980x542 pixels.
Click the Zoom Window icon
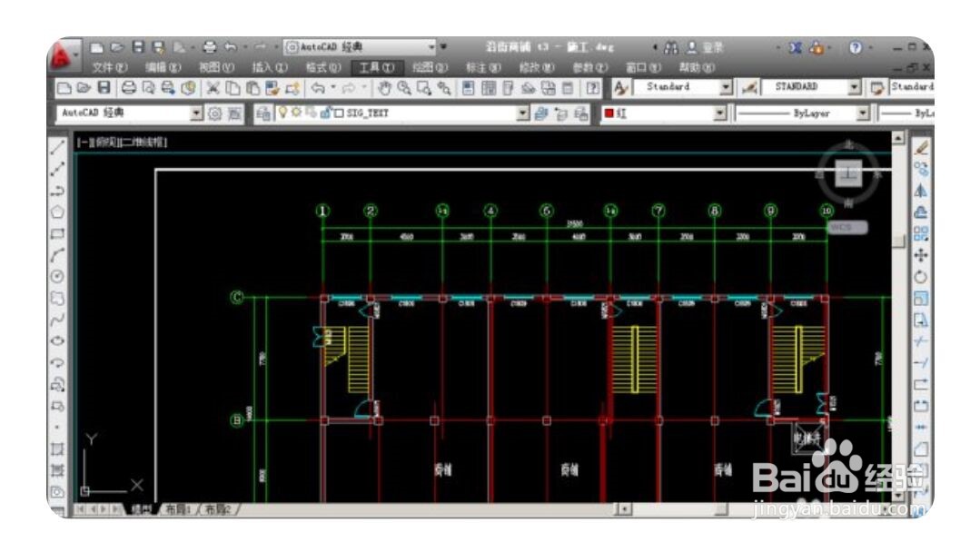pyautogui.click(x=424, y=88)
